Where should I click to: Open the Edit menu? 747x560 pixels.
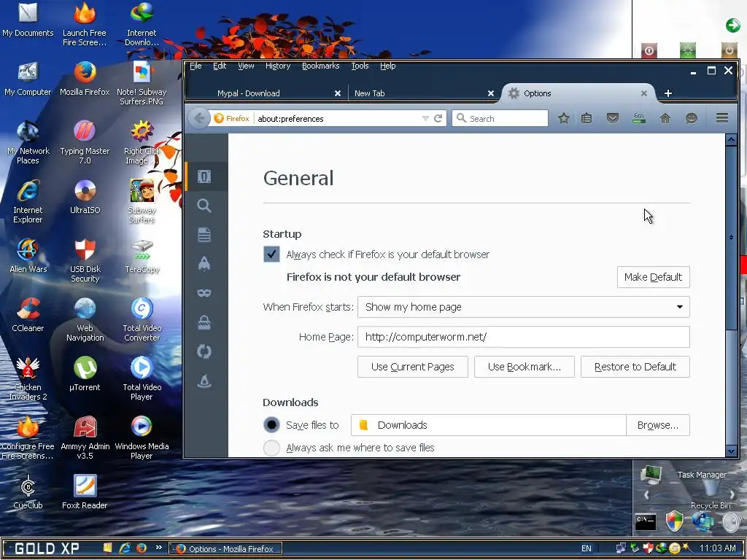(219, 66)
